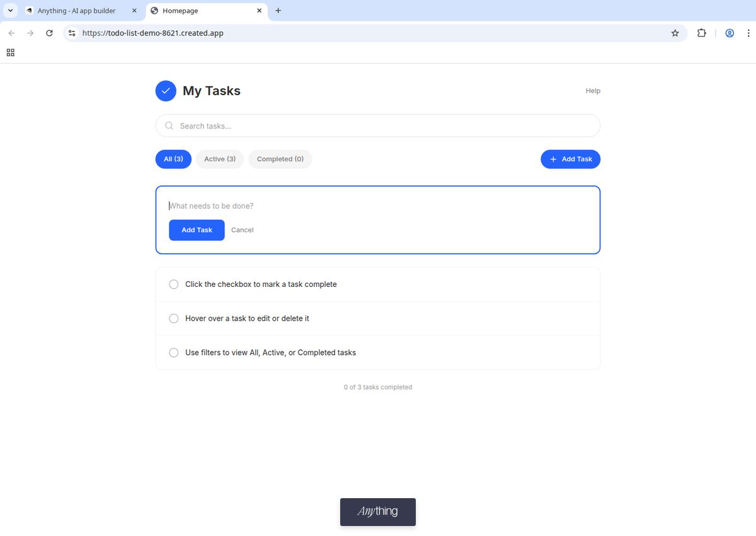Cancel the new task entry
This screenshot has width=756, height=536.
click(x=242, y=230)
